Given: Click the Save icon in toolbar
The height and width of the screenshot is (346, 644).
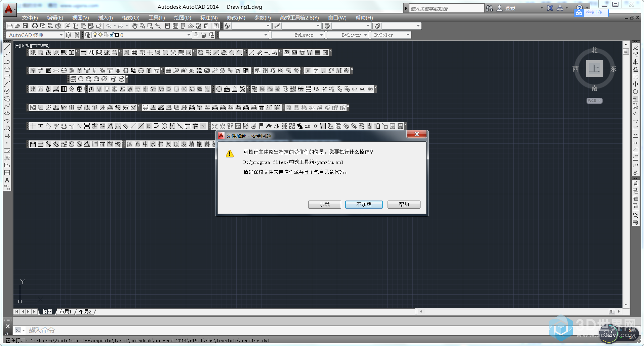Looking at the screenshot, I should point(25,26).
